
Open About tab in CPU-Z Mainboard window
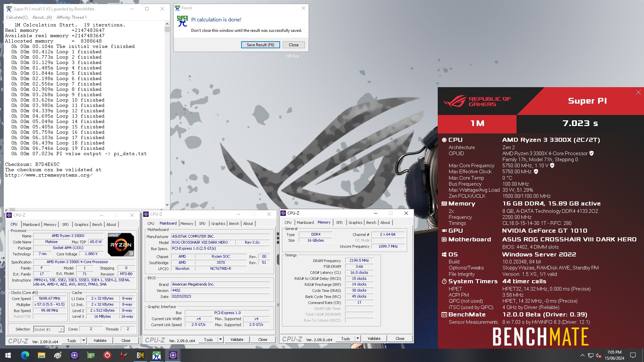[248, 224]
